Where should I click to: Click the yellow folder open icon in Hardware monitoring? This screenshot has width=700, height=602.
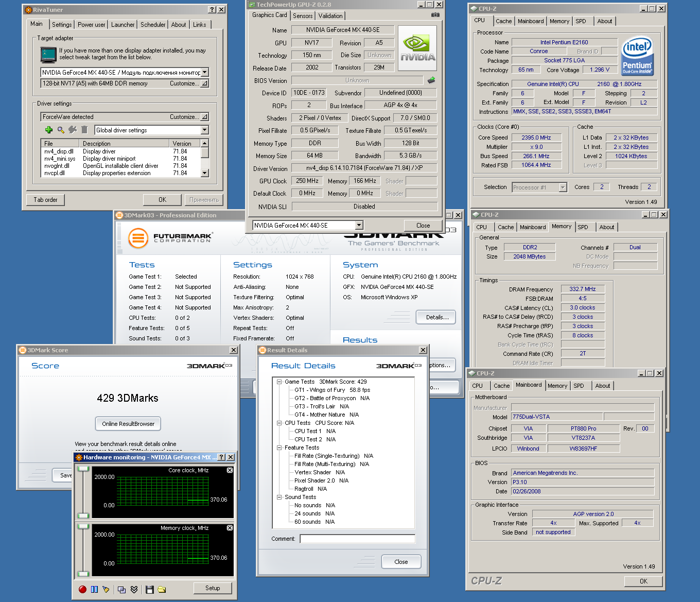tap(162, 589)
